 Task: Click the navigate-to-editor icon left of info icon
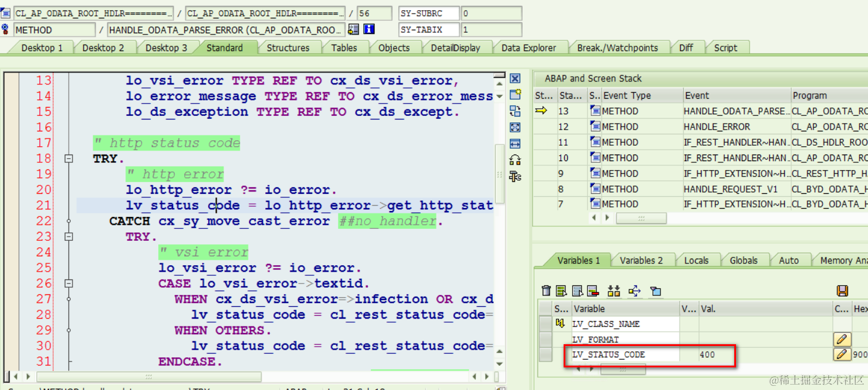pyautogui.click(x=354, y=29)
